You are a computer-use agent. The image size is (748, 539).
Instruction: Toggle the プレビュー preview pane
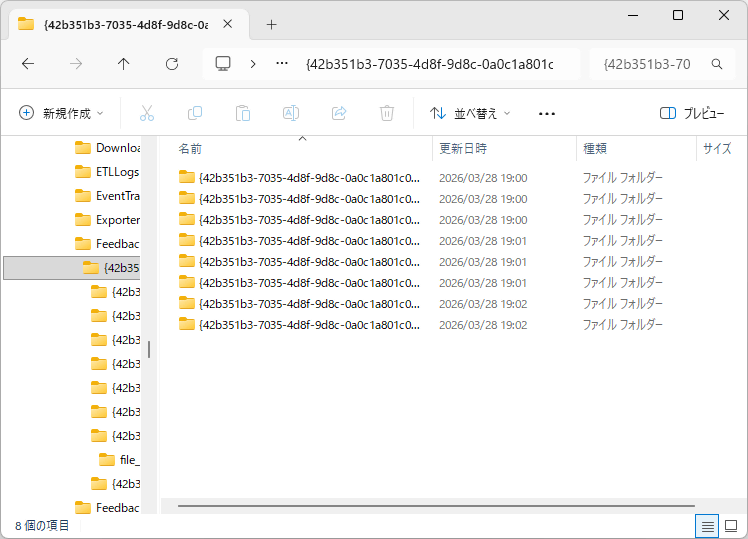692,113
